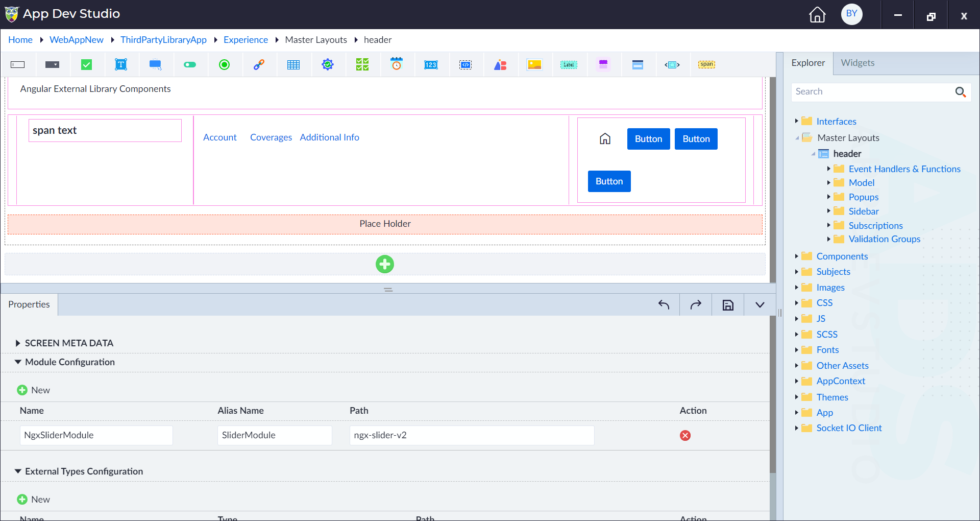Select the Themes folder in Explorer
This screenshot has height=521, width=980.
point(832,397)
